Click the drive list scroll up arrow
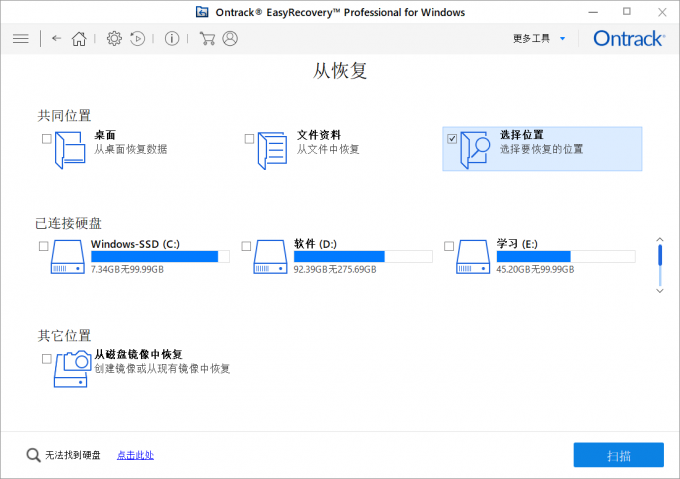 (x=660, y=240)
